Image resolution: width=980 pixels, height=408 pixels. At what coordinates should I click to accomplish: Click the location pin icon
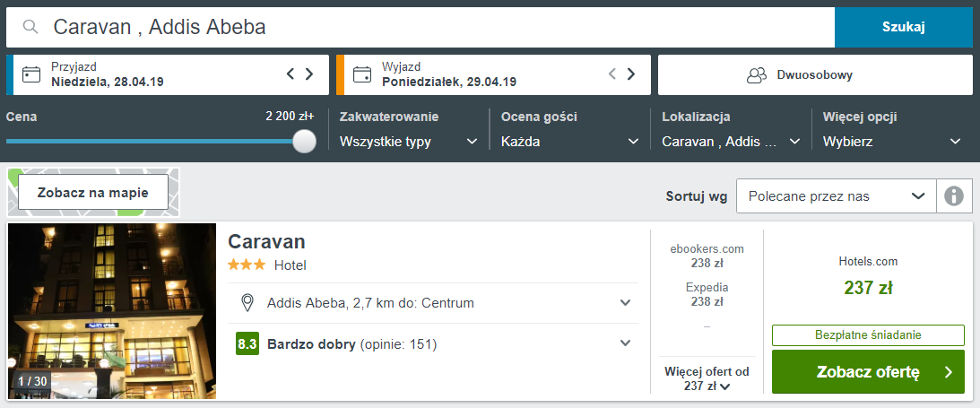(x=247, y=303)
